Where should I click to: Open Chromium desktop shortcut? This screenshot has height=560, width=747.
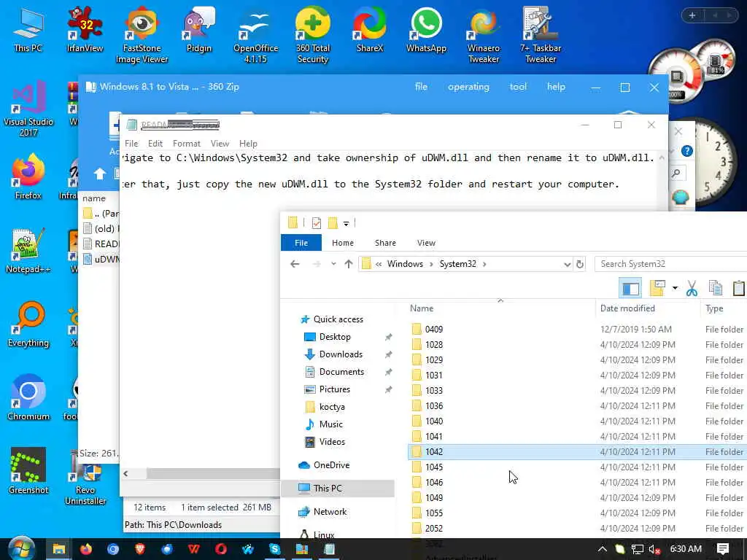point(28,397)
